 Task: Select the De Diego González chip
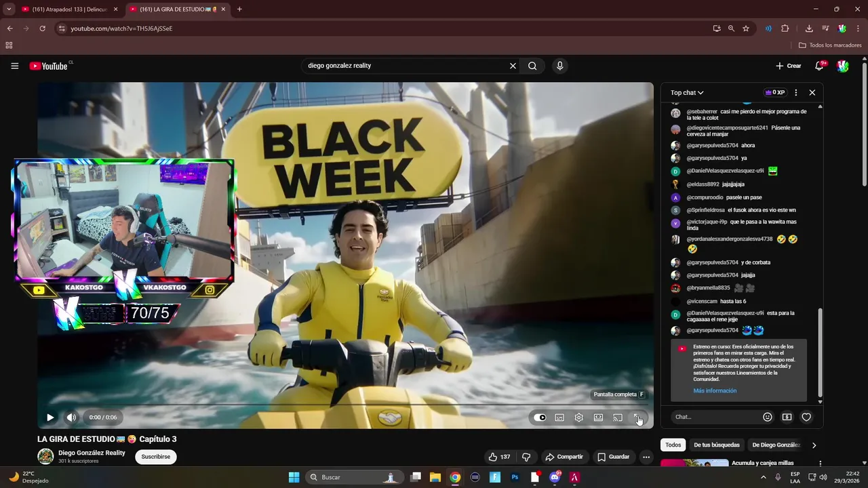(776, 445)
